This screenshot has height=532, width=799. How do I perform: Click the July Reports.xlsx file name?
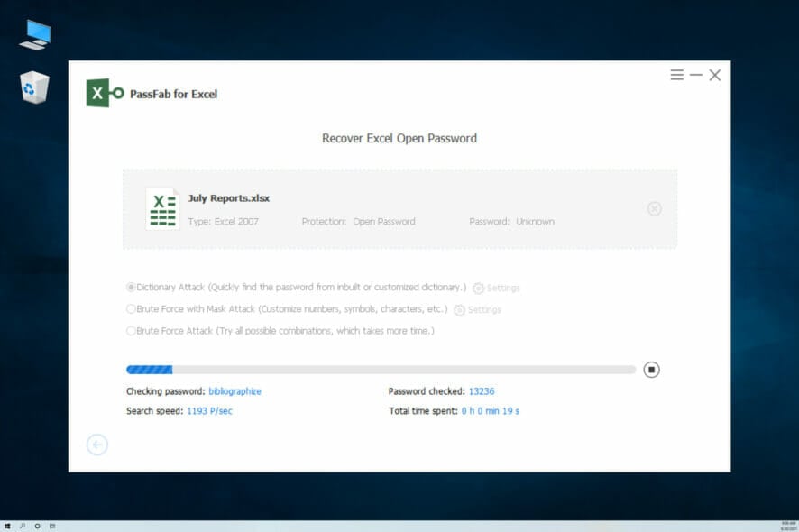pos(229,198)
